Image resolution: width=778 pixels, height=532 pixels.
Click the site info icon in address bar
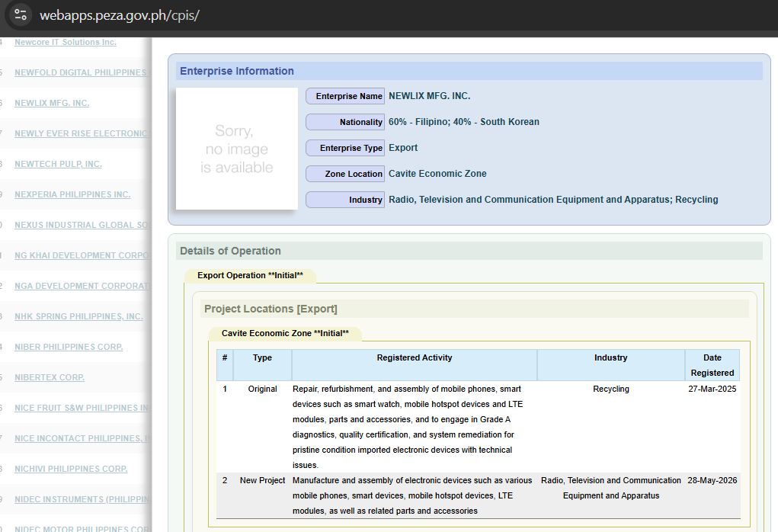(21, 15)
